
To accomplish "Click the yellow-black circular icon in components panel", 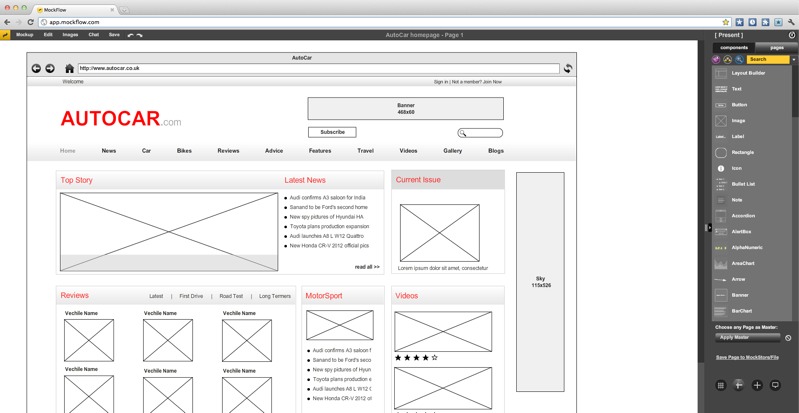I will coord(728,59).
